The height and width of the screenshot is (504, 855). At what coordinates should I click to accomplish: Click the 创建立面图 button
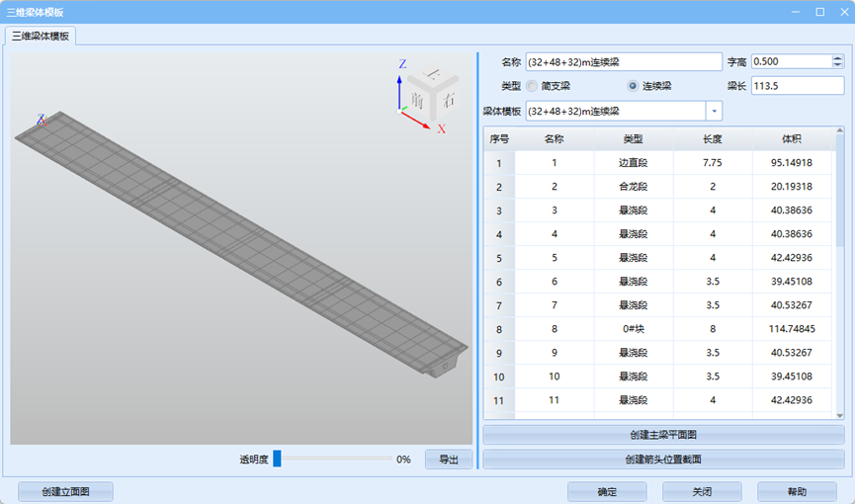coord(65,491)
